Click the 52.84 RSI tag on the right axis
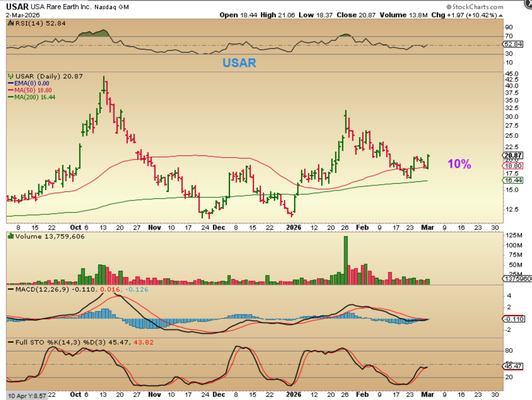This screenshot has width=532, height=400. point(513,44)
